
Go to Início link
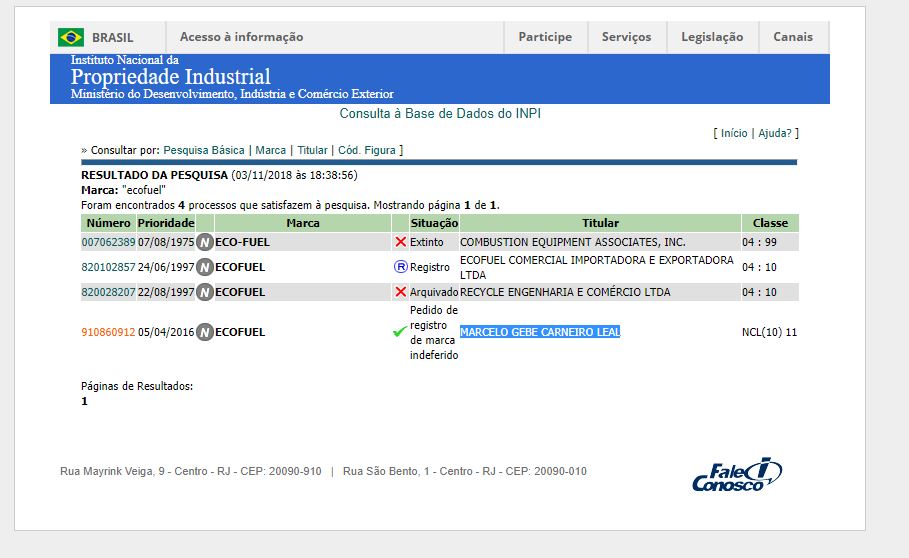734,133
